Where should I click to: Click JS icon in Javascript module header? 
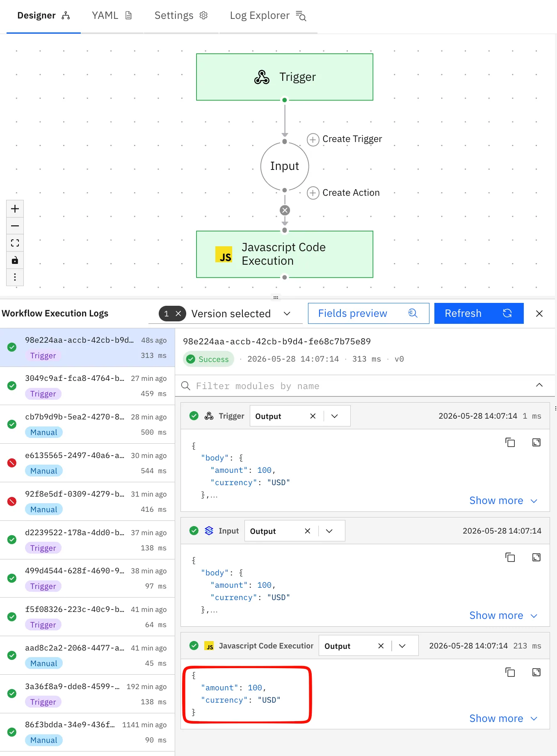click(x=209, y=646)
